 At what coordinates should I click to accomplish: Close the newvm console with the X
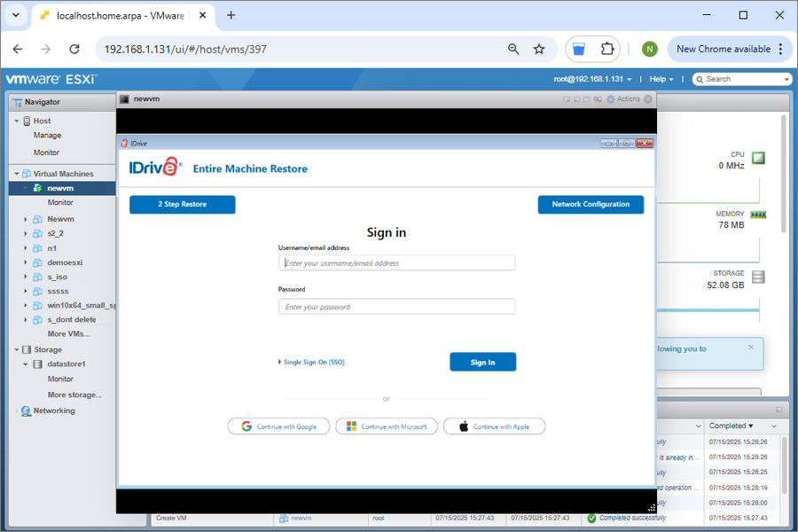(x=648, y=99)
